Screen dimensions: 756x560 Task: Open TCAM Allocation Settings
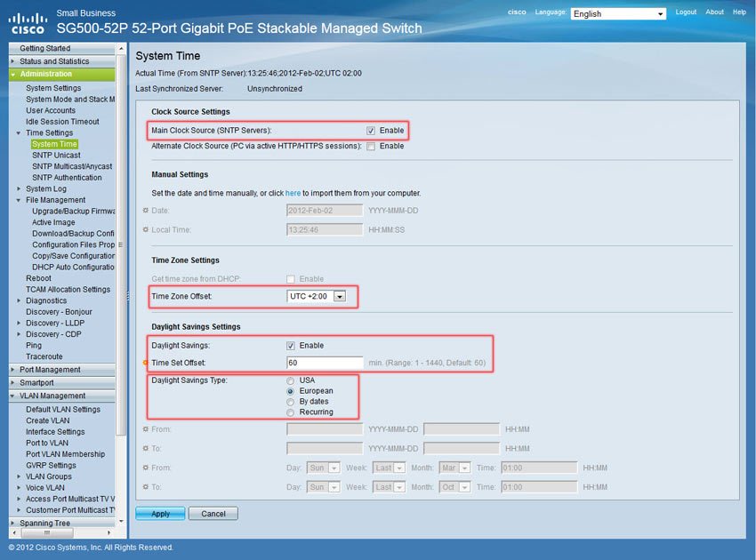tap(68, 289)
